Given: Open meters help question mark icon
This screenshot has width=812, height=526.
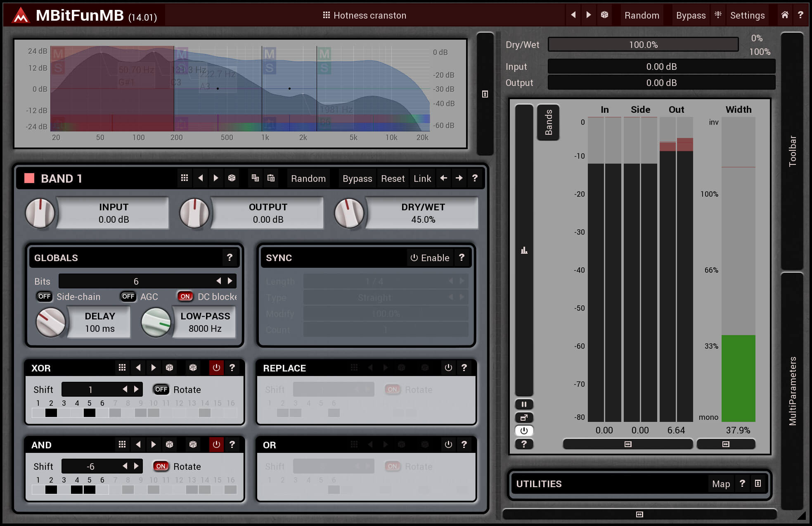Looking at the screenshot, I should 524,444.
